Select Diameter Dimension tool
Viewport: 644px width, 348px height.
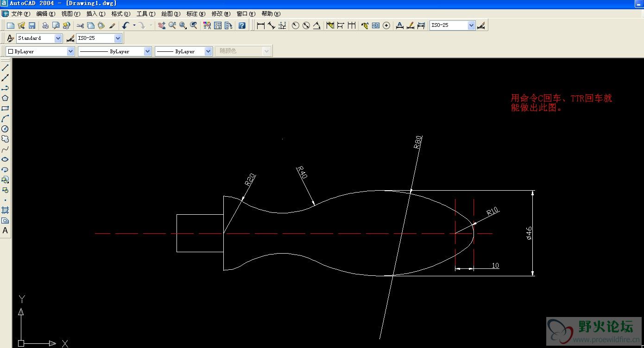click(306, 25)
